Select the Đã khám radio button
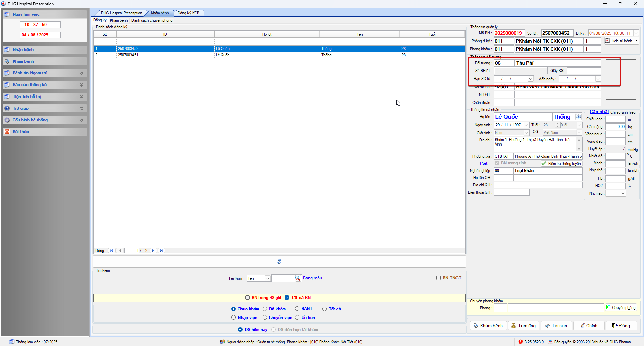 click(x=265, y=309)
